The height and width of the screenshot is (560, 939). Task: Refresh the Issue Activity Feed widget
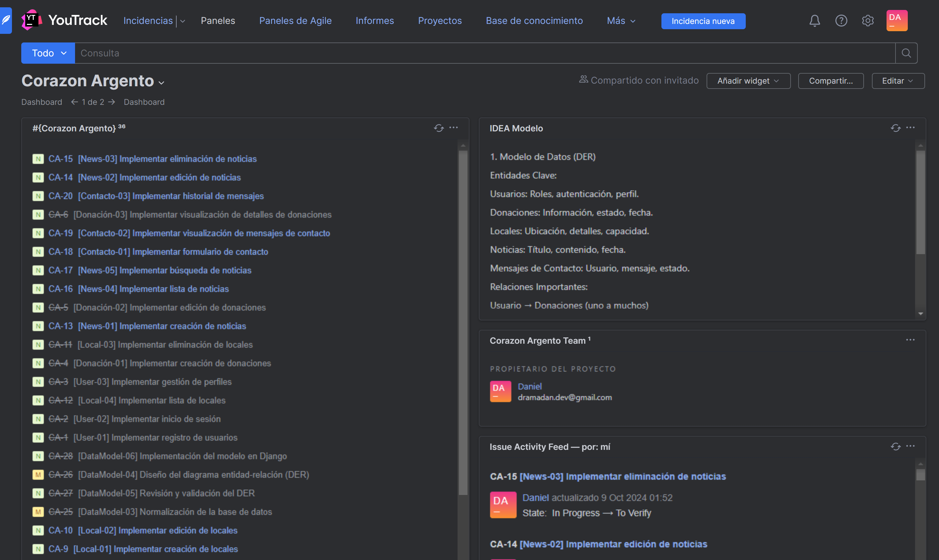click(x=895, y=447)
